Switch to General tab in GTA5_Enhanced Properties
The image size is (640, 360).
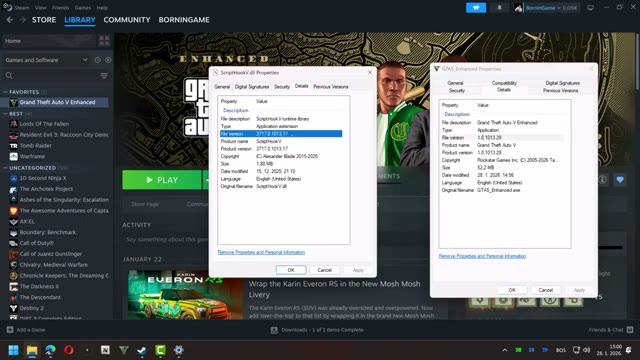coord(455,83)
